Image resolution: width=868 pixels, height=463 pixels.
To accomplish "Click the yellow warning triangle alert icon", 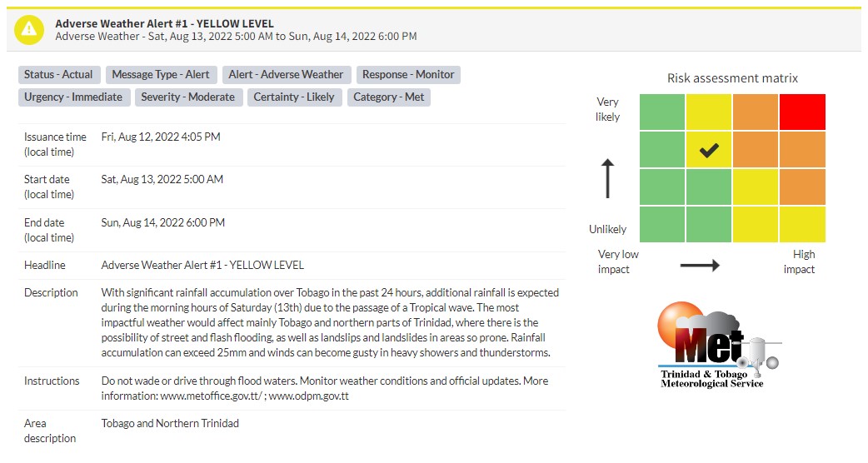I will point(29,30).
